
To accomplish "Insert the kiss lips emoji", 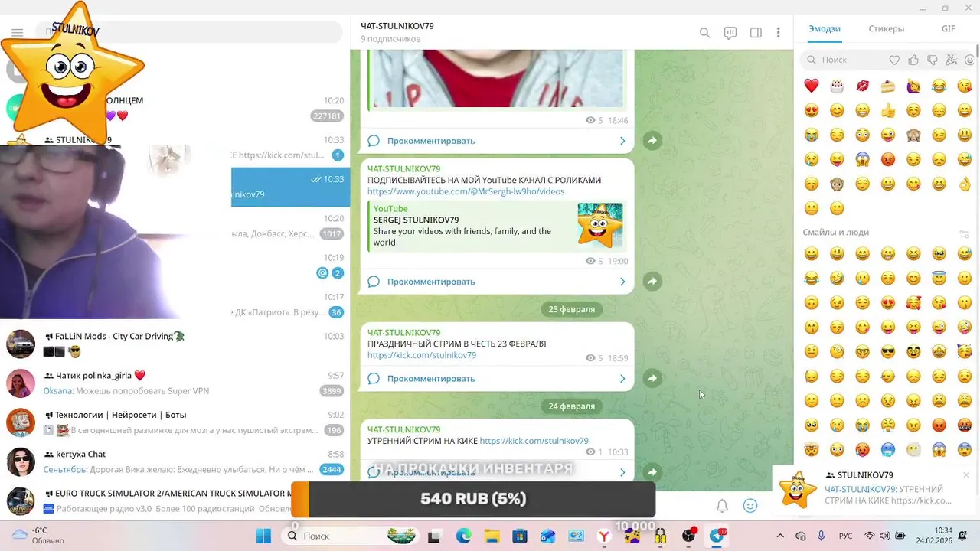I will 863,86.
